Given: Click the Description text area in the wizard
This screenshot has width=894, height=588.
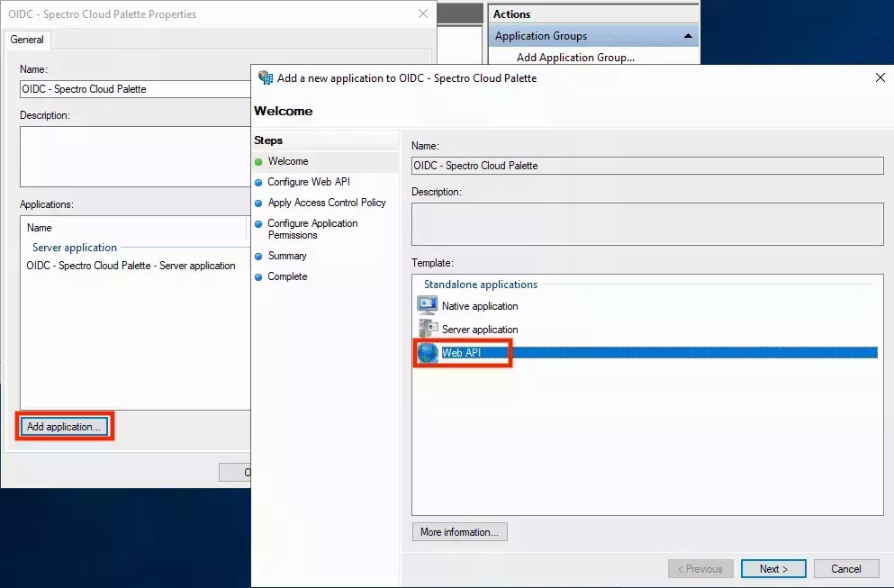Looking at the screenshot, I should coord(646,223).
